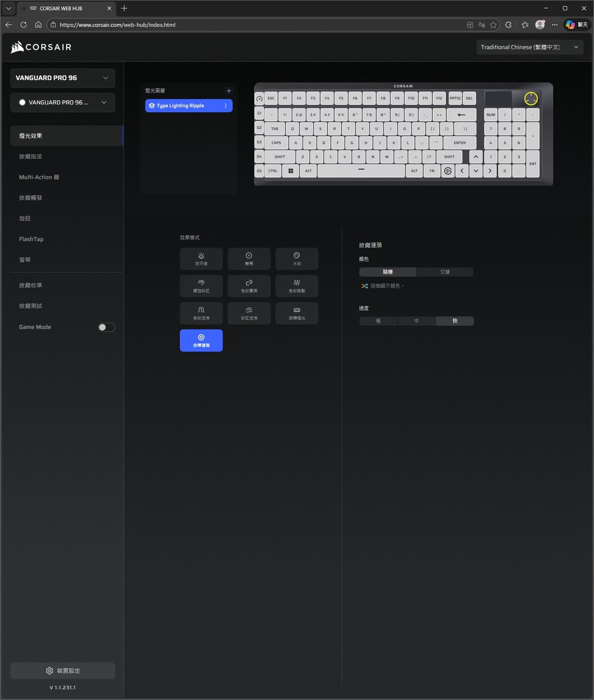Image resolution: width=594 pixels, height=700 pixels.
Task: Open browser home page icon
Action: [38, 25]
